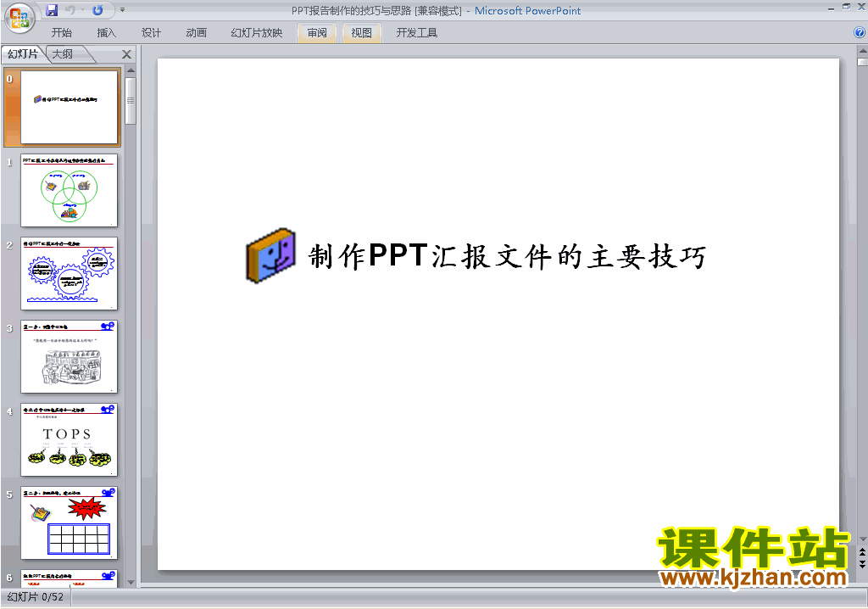The height and width of the screenshot is (609, 868).
Task: Select the 审阅 ribbon tab
Action: (x=317, y=33)
